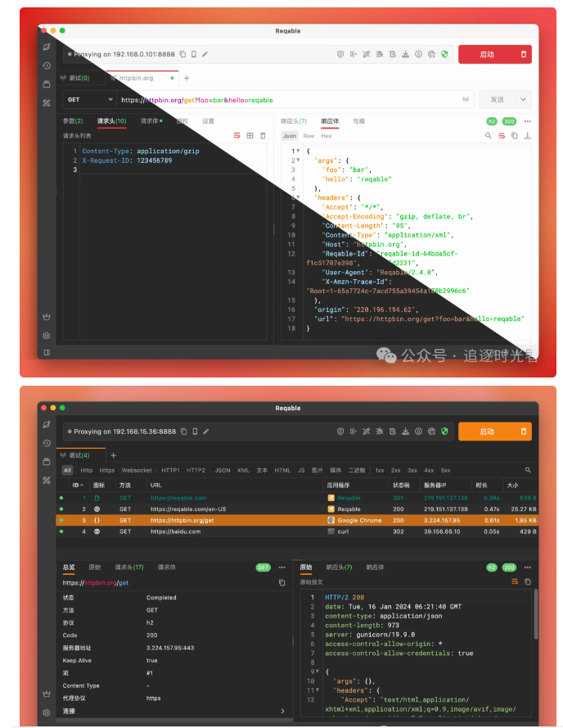Image resolution: width=563 pixels, height=728 pixels.
Task: Open history icon in top Reqable window sidebar
Action: tap(47, 66)
